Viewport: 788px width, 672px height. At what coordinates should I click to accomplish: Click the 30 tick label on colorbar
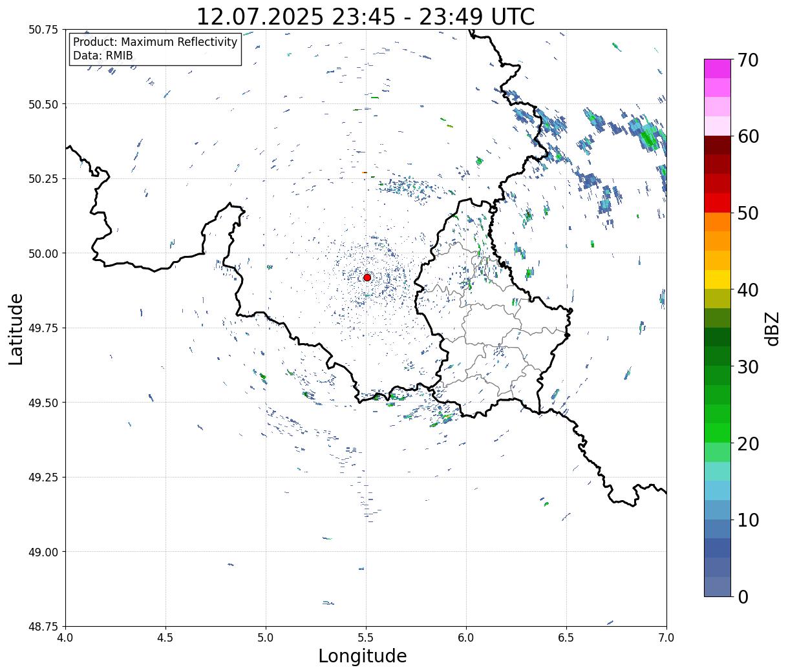point(748,367)
